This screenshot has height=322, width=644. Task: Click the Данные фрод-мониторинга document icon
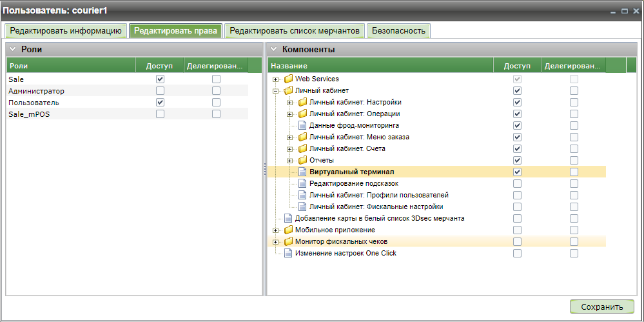302,125
